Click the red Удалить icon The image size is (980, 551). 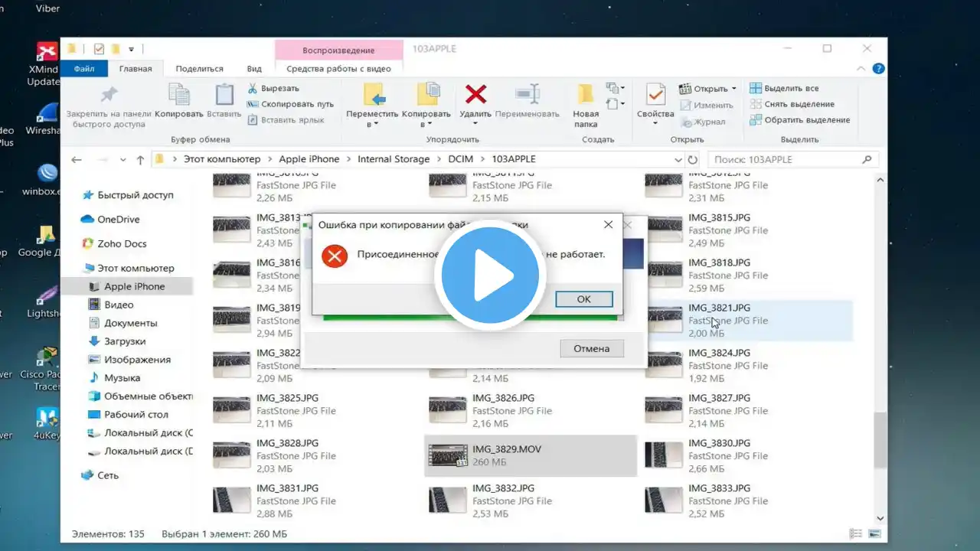476,94
